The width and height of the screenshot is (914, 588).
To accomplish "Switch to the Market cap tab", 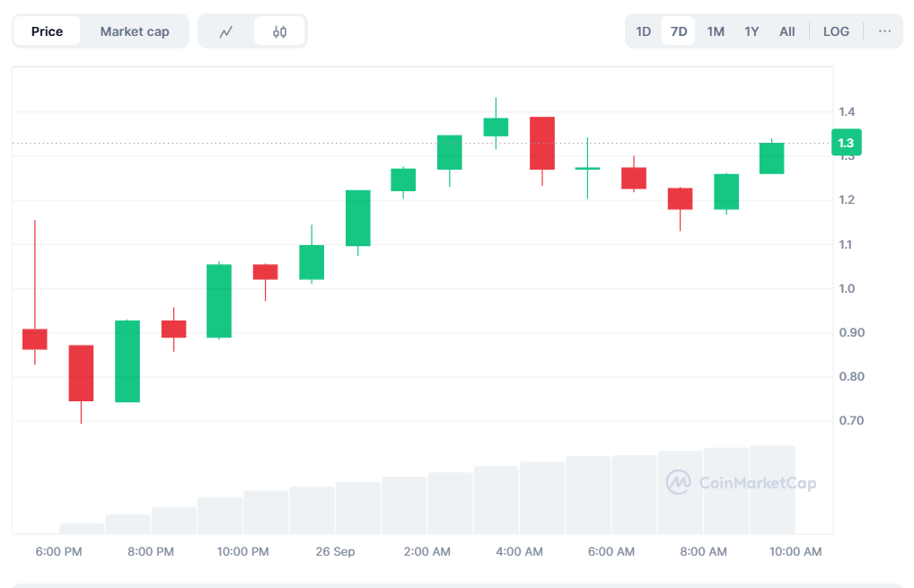I will pyautogui.click(x=135, y=31).
